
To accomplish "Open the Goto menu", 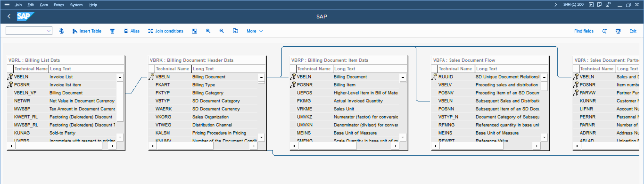I will click(x=44, y=5).
